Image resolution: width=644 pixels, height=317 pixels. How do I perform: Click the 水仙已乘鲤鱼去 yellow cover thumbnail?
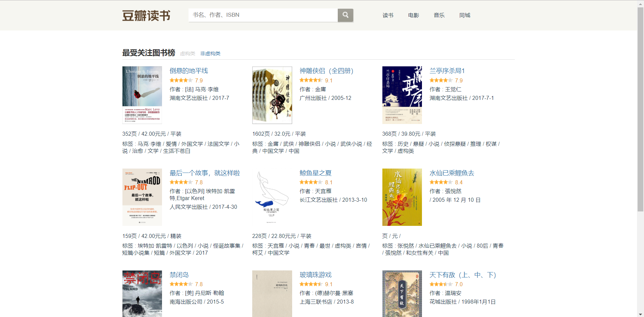(402, 197)
